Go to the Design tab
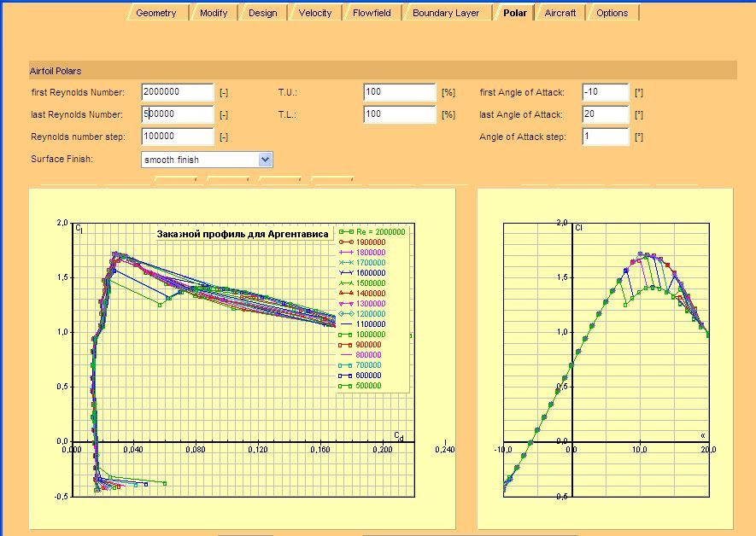 point(262,13)
